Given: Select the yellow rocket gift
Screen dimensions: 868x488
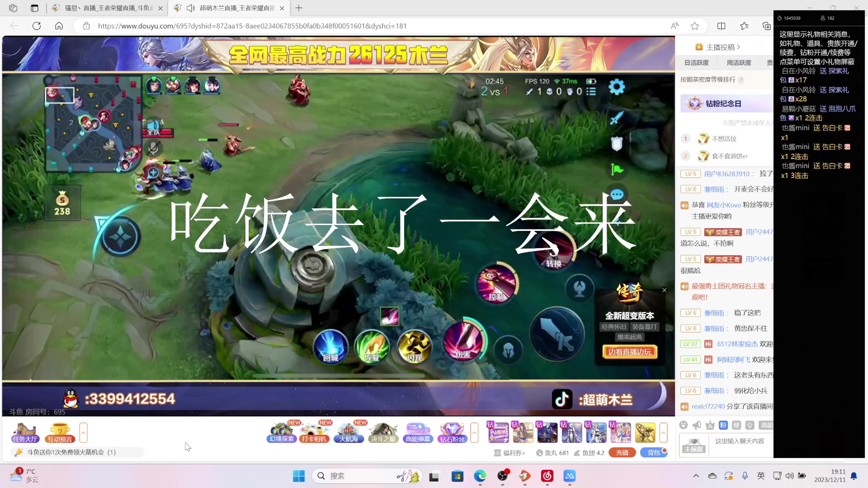Looking at the screenshot, I should click(645, 432).
